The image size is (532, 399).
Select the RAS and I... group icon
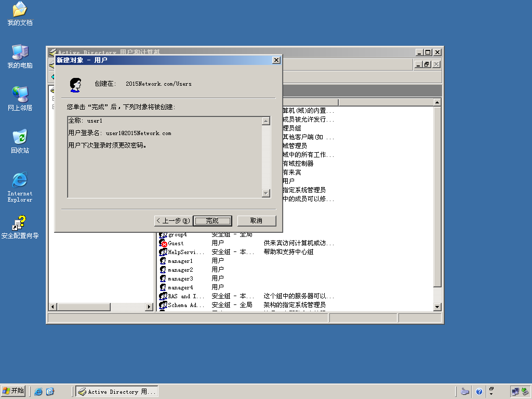click(x=163, y=296)
